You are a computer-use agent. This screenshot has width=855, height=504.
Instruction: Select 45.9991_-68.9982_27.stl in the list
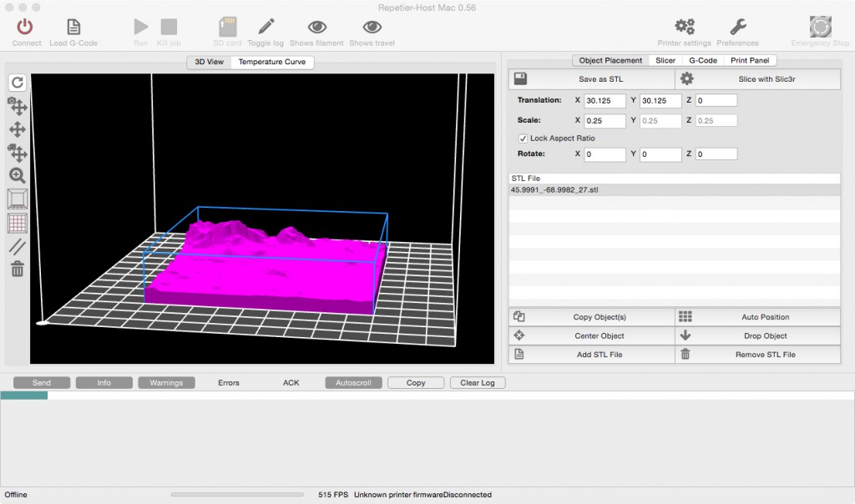click(x=674, y=190)
